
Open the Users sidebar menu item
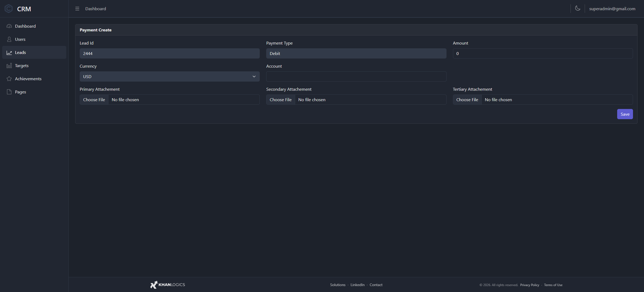(34, 39)
